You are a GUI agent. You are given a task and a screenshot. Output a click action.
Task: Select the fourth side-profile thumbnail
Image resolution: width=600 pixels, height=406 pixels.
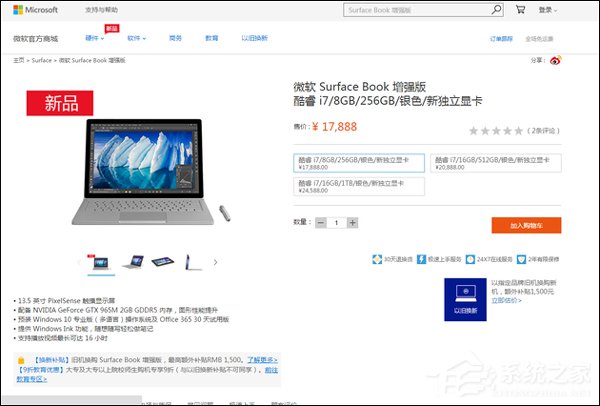coord(193,263)
